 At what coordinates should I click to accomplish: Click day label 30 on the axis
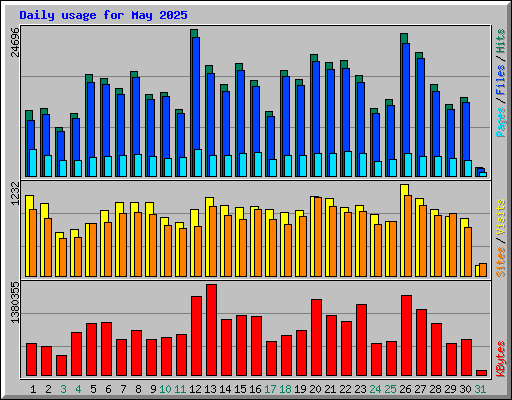coord(465,389)
